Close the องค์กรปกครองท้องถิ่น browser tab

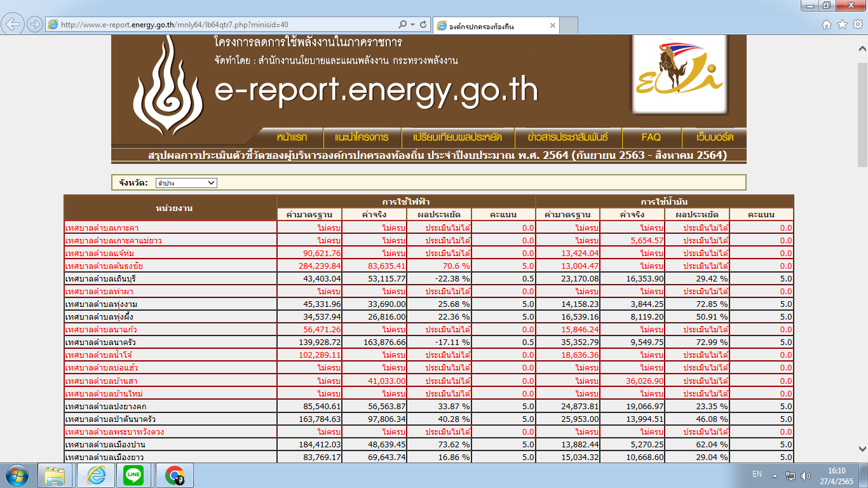(x=552, y=26)
